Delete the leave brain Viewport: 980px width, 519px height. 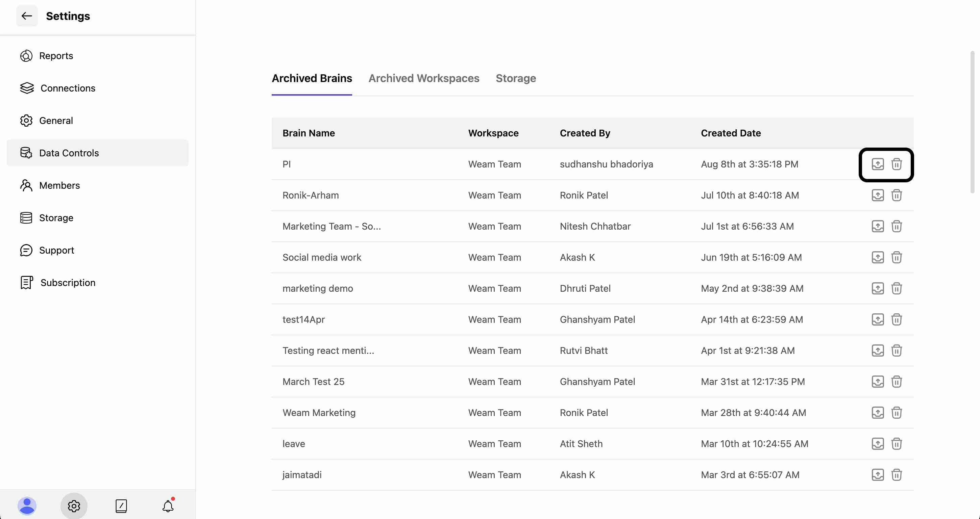pos(896,444)
